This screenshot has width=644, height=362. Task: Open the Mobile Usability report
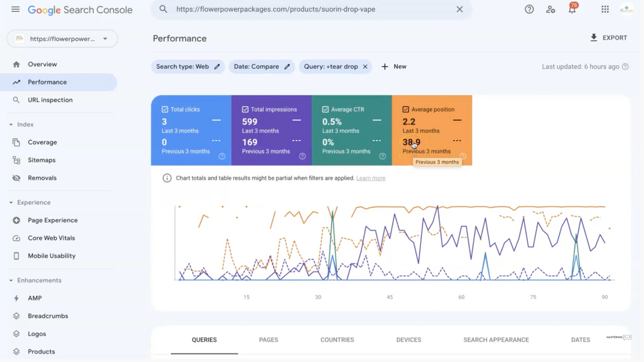point(51,255)
